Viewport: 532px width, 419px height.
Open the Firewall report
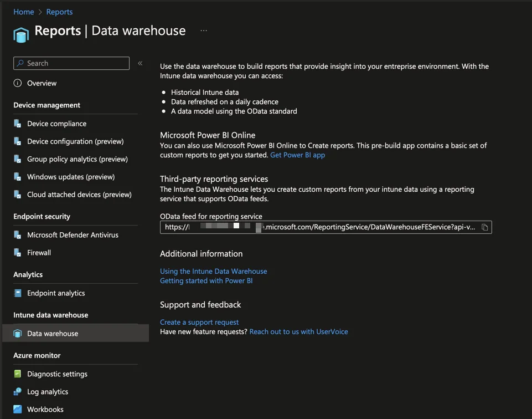coord(39,253)
